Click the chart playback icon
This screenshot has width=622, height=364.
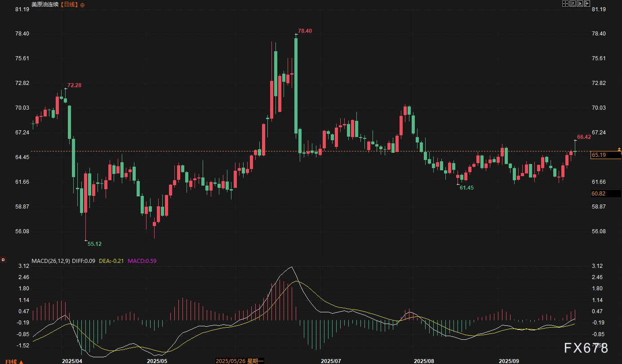coord(579,4)
